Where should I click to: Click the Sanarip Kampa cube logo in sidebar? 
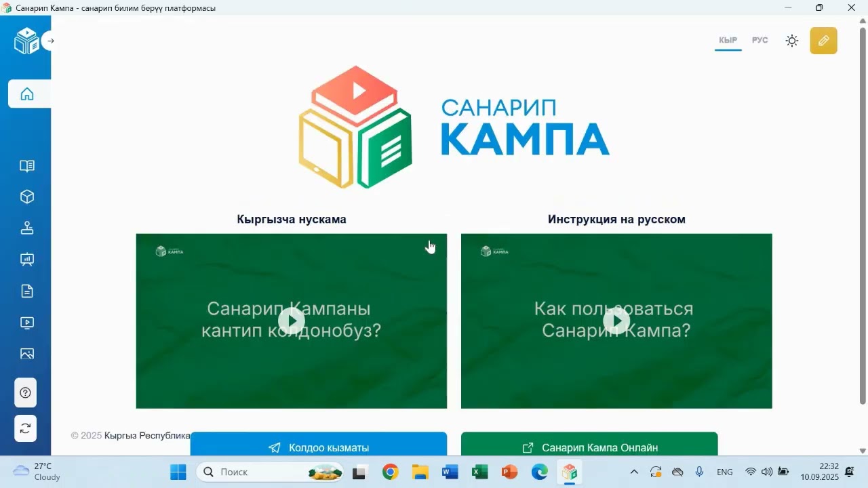26,41
